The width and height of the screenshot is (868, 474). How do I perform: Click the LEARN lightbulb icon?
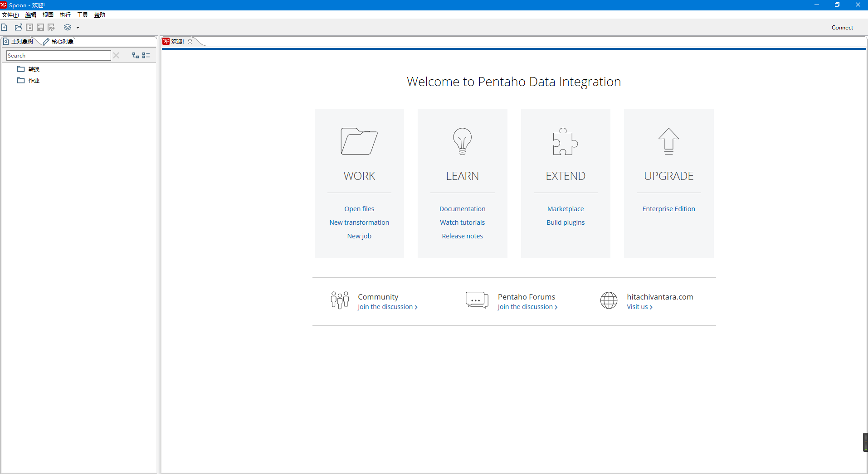(463, 141)
